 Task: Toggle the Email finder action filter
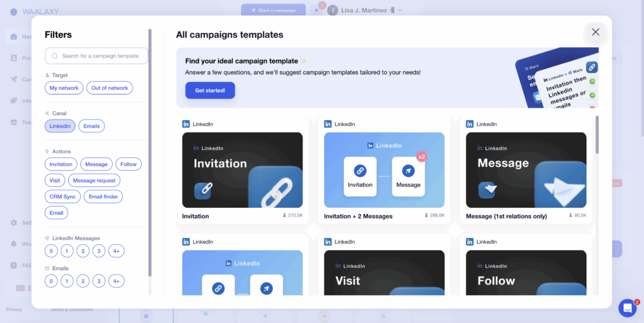coord(103,196)
